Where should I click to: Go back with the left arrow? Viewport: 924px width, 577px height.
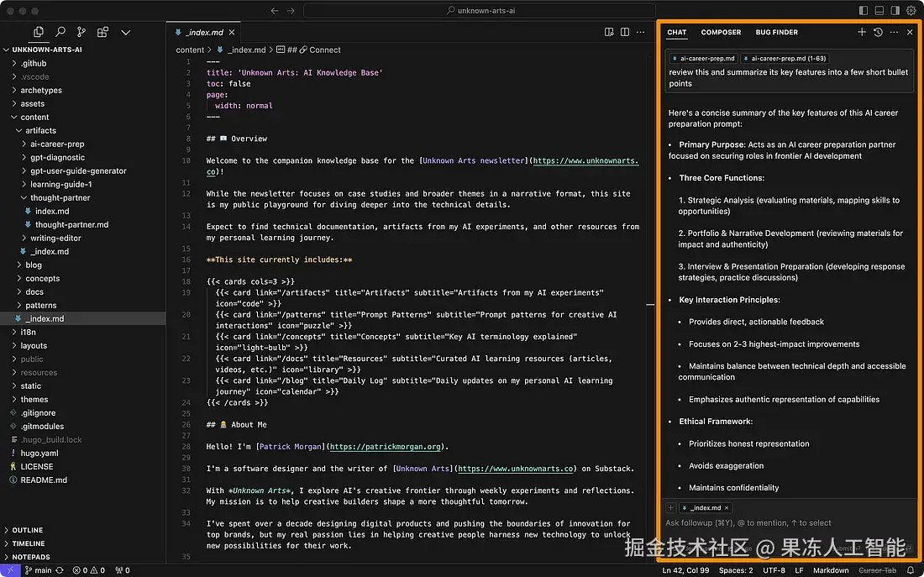pyautogui.click(x=275, y=11)
